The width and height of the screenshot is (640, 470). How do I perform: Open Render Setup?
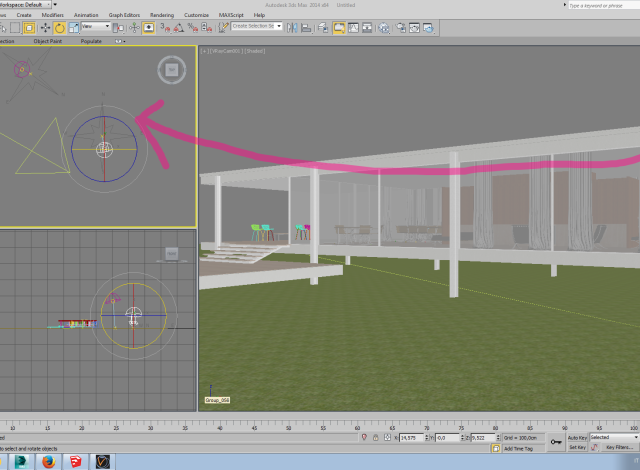[x=401, y=28]
